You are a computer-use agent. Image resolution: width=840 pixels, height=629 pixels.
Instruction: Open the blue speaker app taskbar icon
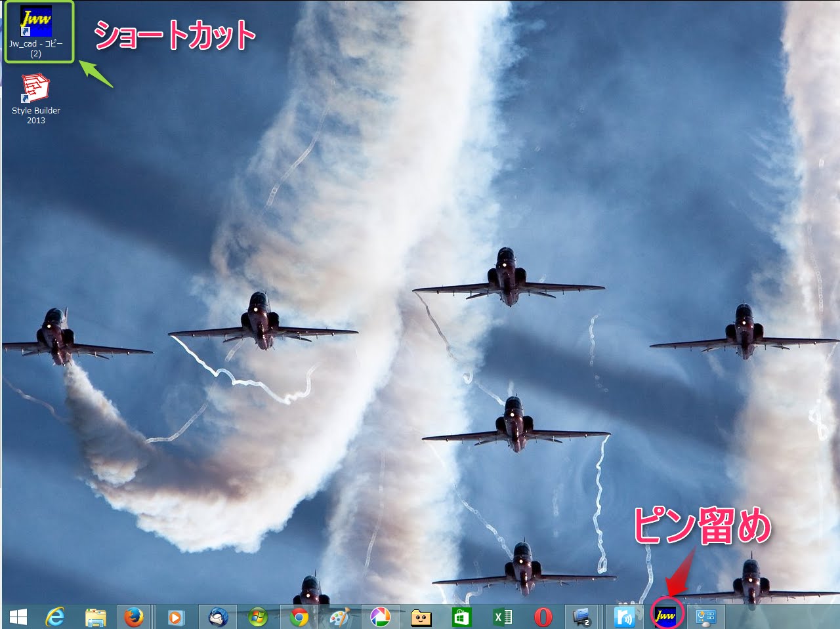point(624,617)
